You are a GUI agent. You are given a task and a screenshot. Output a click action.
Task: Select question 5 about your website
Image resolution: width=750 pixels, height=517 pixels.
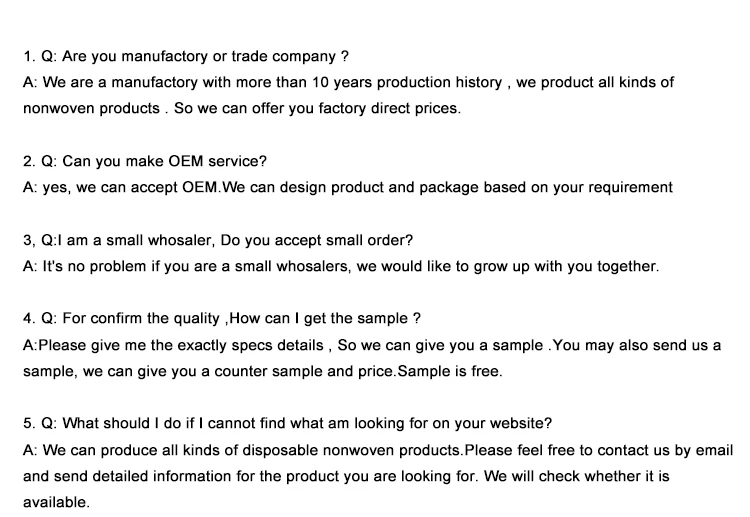tap(287, 423)
